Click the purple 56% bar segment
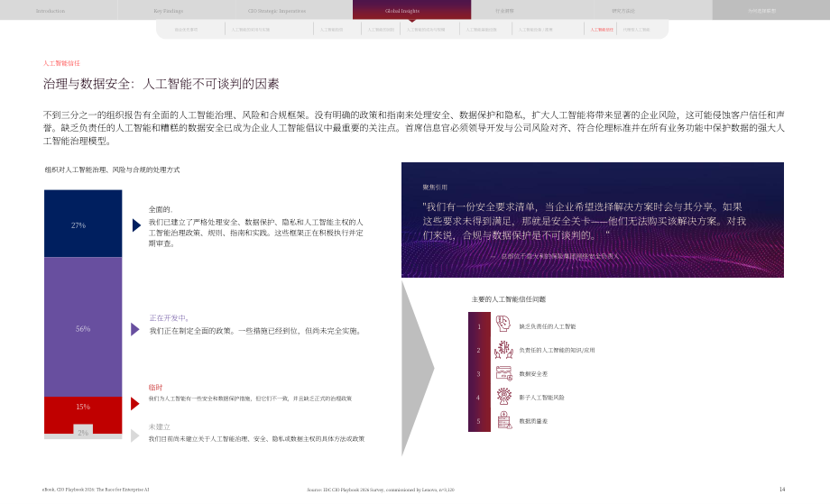The width and height of the screenshot is (830, 504). pyautogui.click(x=83, y=327)
